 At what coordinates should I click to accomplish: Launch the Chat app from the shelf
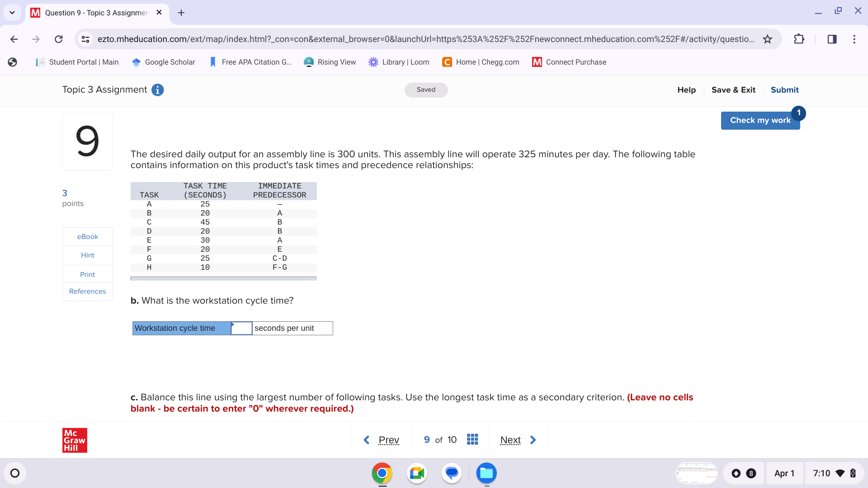(x=451, y=473)
